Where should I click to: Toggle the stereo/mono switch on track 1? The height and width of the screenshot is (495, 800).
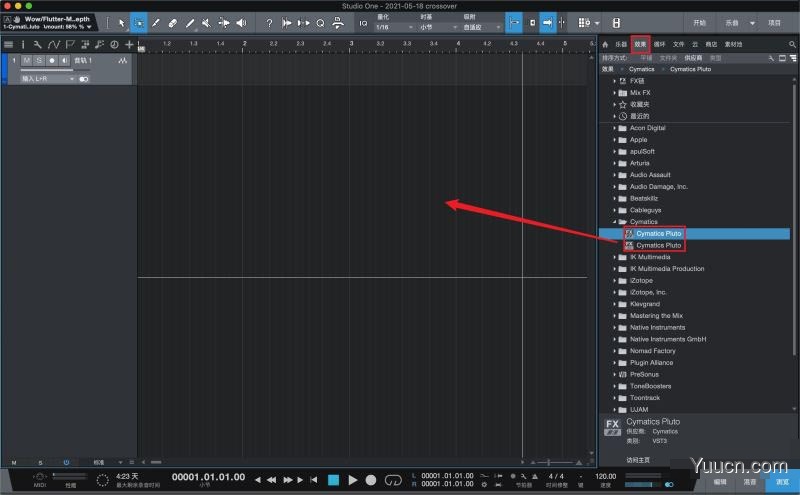coord(84,79)
